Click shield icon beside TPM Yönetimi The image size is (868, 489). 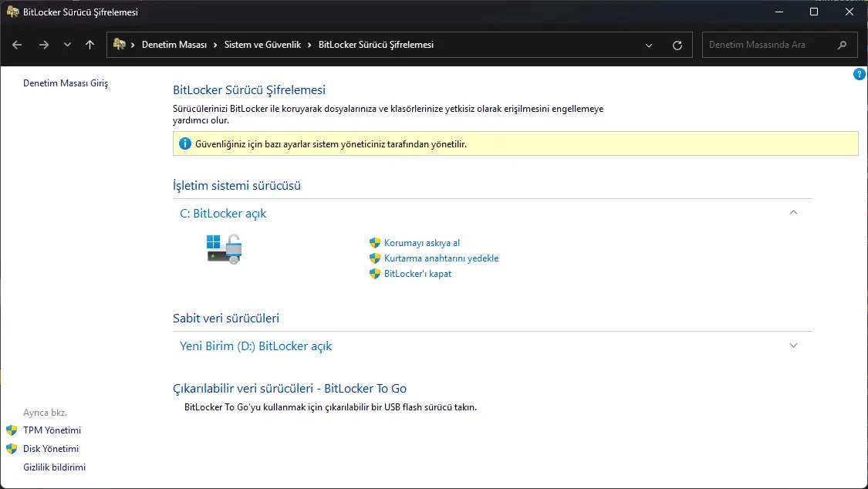pos(12,430)
